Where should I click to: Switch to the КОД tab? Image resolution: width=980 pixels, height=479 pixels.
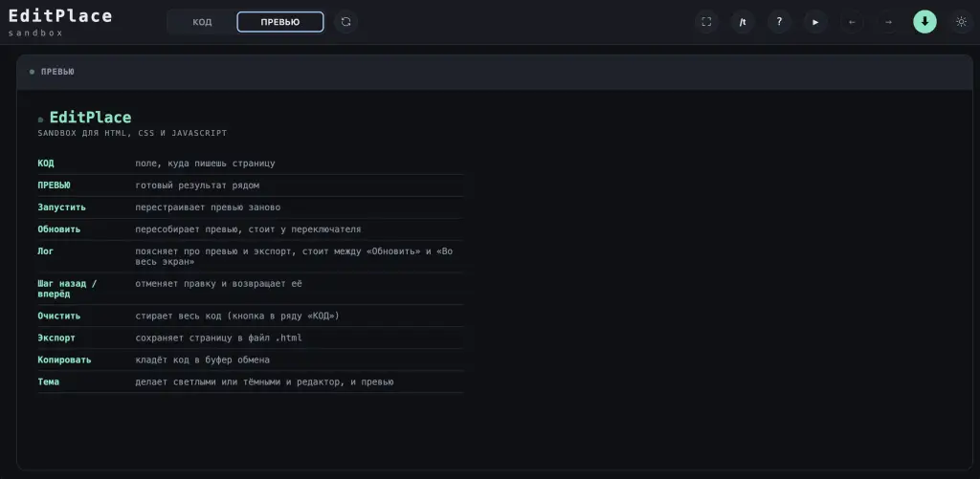[202, 22]
